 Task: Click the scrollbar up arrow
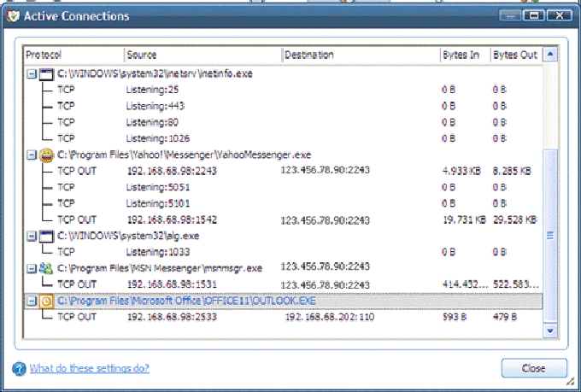point(550,55)
